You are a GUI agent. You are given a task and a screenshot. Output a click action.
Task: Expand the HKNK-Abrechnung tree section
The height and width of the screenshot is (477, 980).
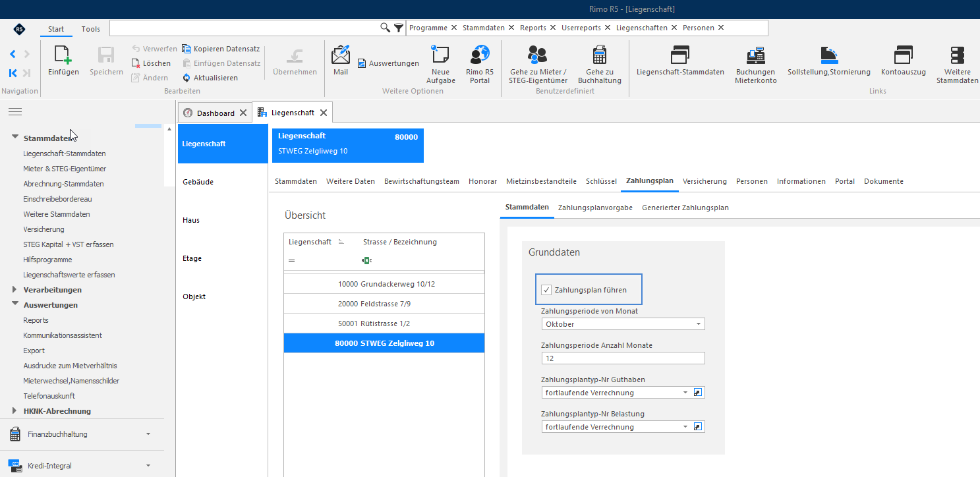(x=14, y=411)
